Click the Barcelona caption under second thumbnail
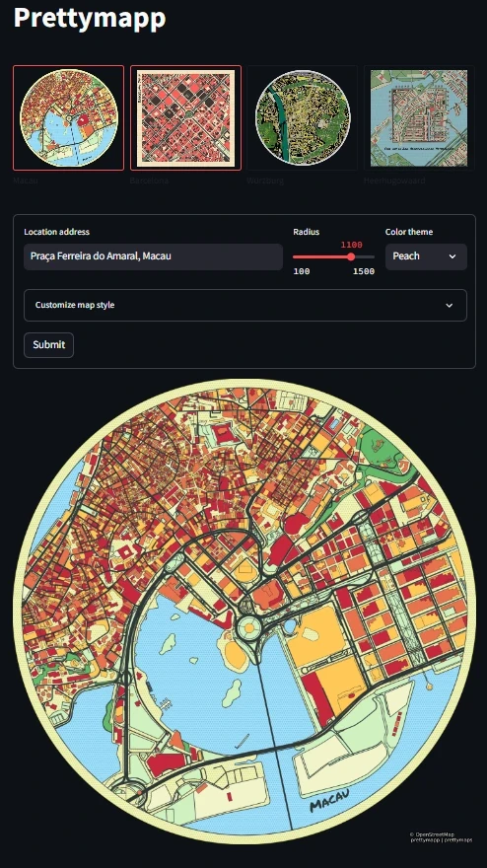 pyautogui.click(x=150, y=181)
